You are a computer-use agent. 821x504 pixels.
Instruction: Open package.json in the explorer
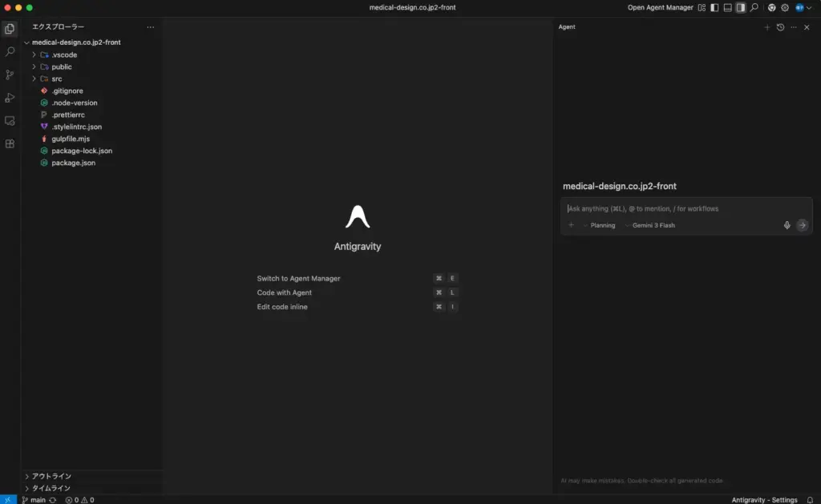[73, 163]
